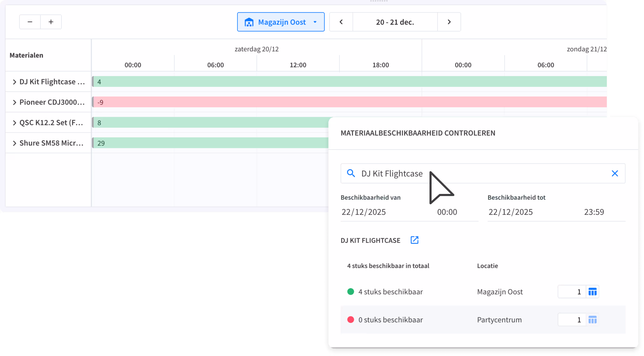Click timeline icon for Magazijn Oost row
Image resolution: width=644 pixels, height=356 pixels.
[x=593, y=292]
